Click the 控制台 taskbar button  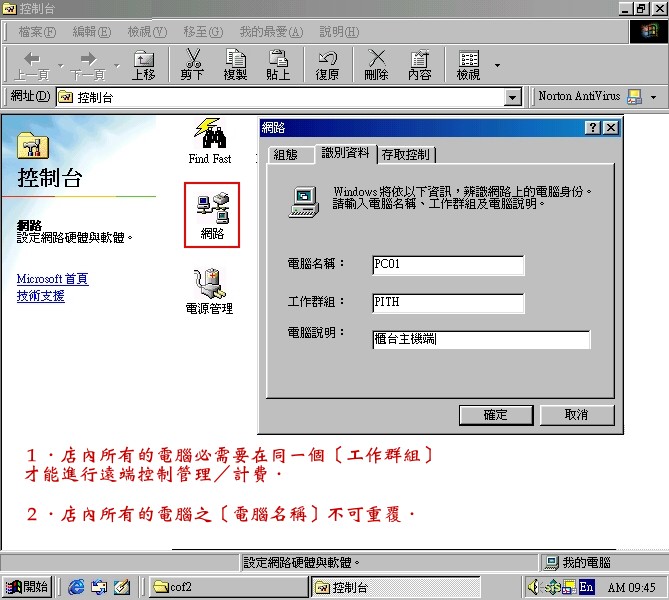point(395,587)
